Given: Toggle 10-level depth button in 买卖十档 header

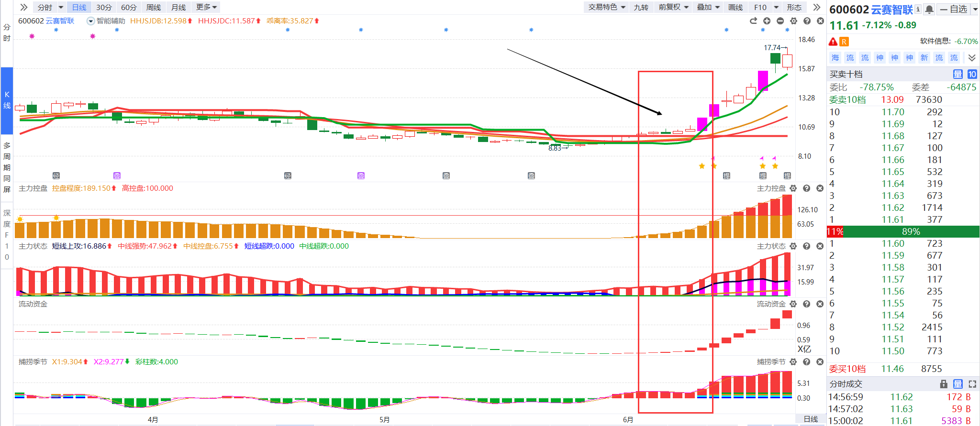Looking at the screenshot, I should point(972,74).
